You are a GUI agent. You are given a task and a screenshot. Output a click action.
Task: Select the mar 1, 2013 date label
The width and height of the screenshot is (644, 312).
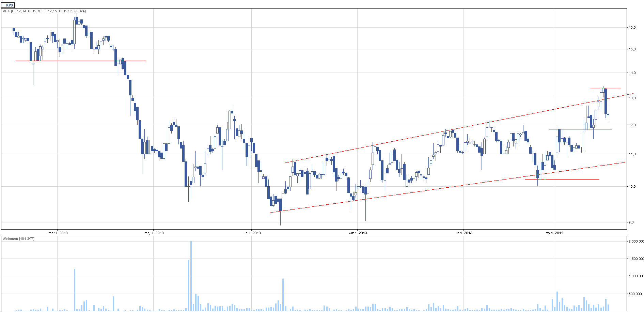click(58, 233)
